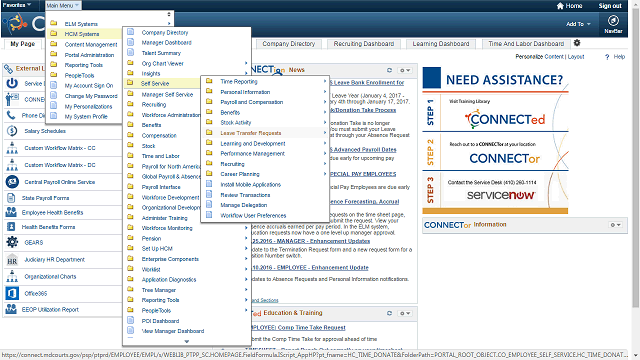The image size is (640, 360).
Task: Click the Office365 icon
Action: tap(12, 293)
